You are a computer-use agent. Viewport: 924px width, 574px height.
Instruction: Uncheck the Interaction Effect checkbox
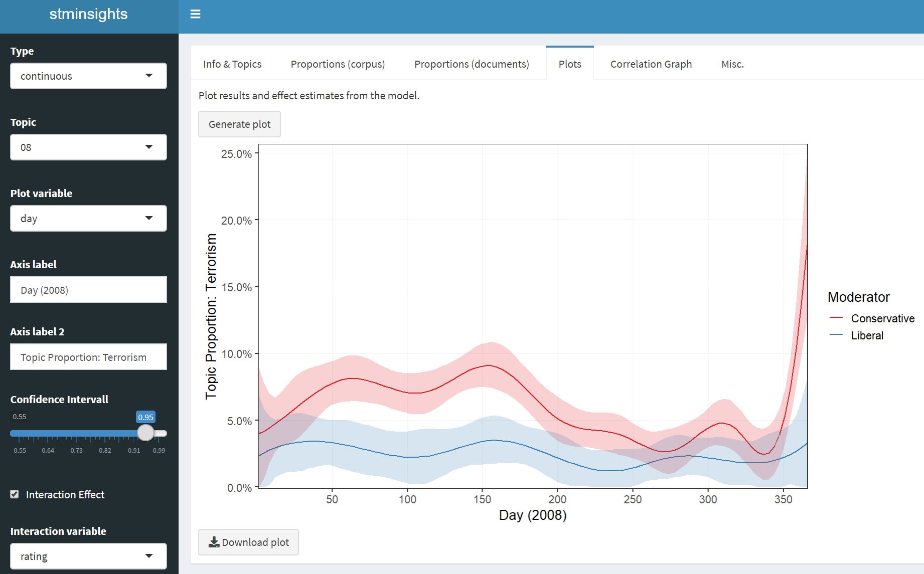click(x=15, y=494)
